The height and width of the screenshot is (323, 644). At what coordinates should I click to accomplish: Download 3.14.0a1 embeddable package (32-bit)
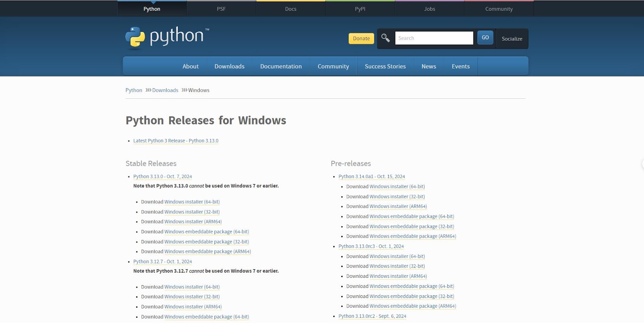coord(412,227)
